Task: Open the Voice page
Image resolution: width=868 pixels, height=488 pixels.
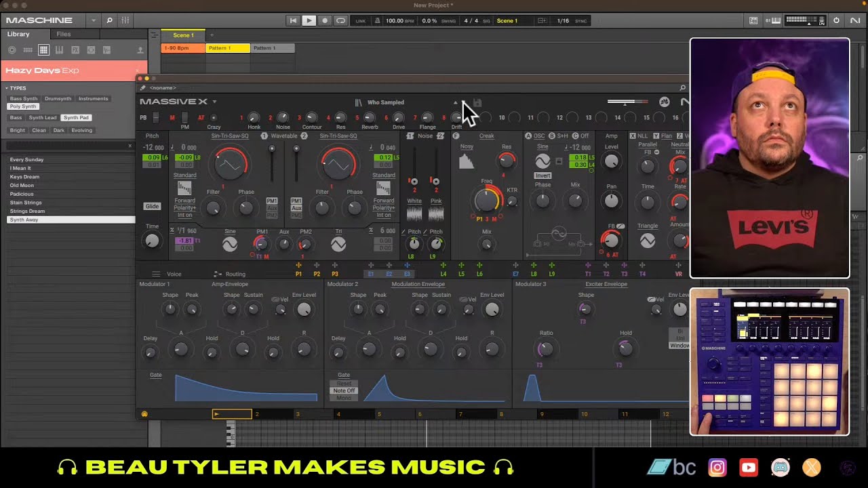Action: click(174, 274)
